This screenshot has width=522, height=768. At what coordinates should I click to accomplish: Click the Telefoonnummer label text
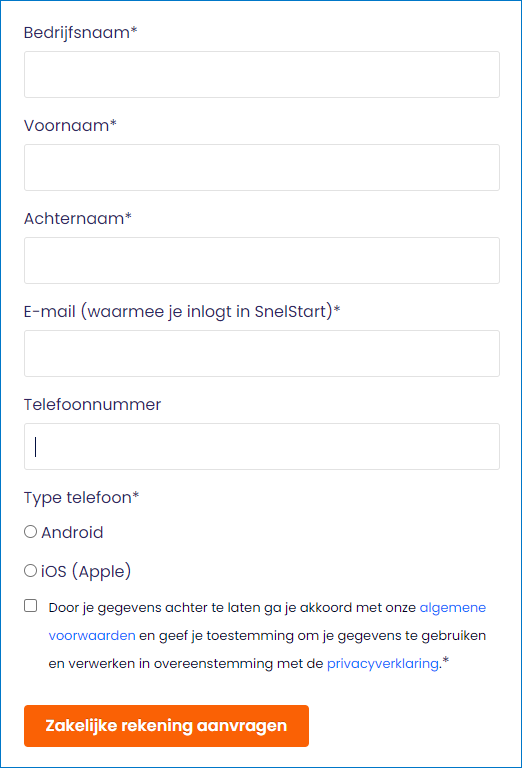tap(92, 405)
